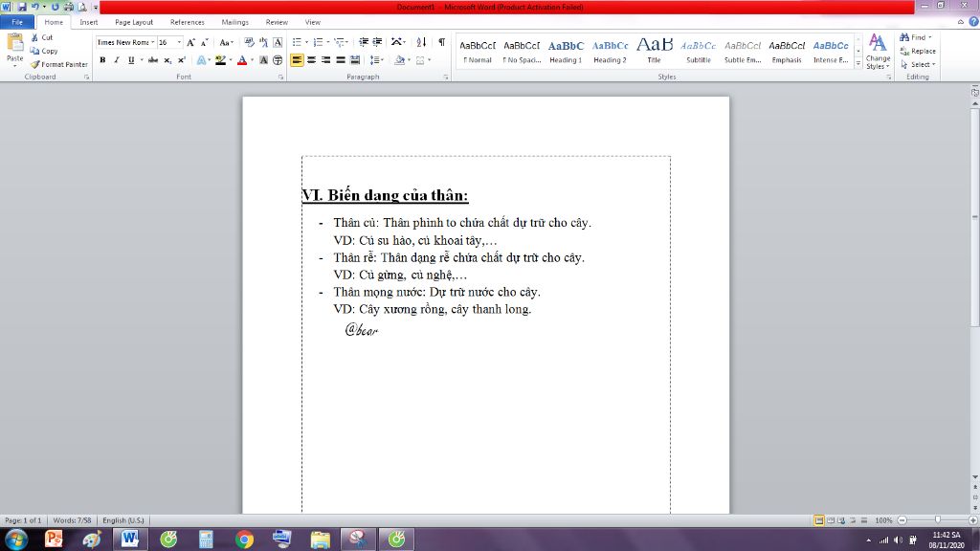Sort the selected text
Image resolution: width=980 pixels, height=551 pixels.
(421, 42)
